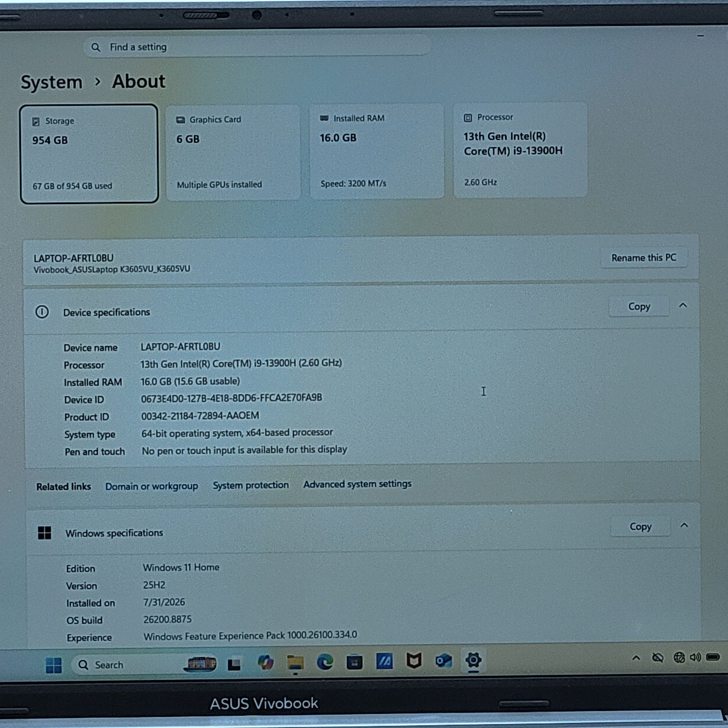Click the Storage drive icon

coord(36,121)
